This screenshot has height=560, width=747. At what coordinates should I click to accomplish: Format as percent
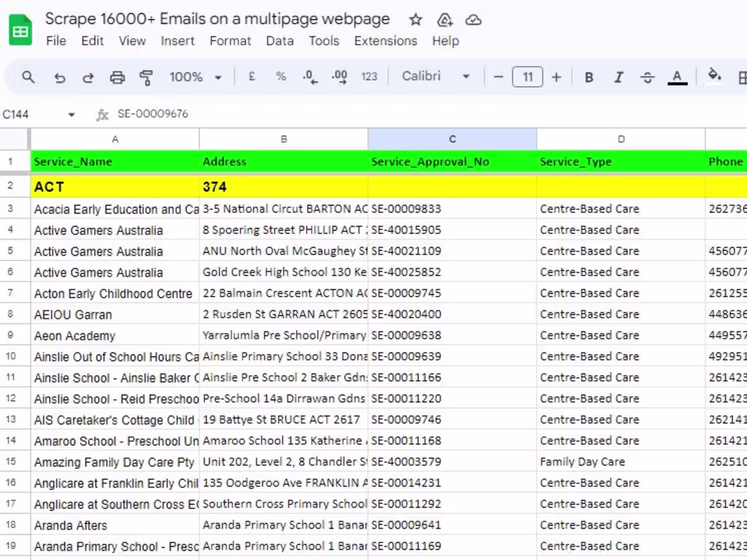pos(280,76)
